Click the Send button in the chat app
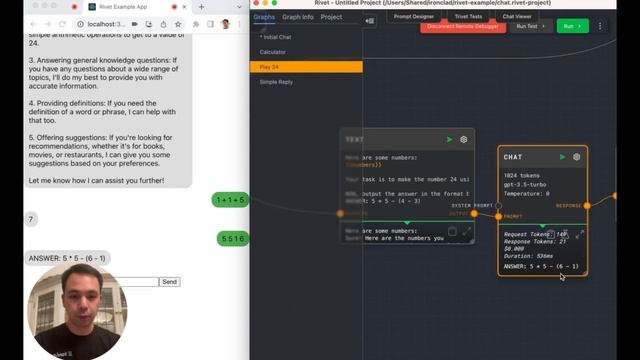Viewport: 640px width, 360px height. click(169, 282)
